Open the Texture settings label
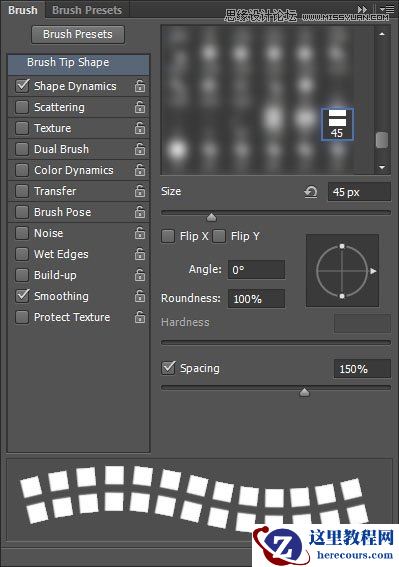The height and width of the screenshot is (567, 399). pos(52,128)
